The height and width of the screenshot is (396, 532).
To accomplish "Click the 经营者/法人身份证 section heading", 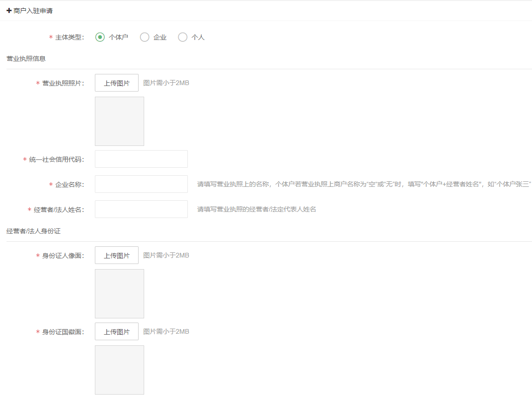I will [x=33, y=231].
